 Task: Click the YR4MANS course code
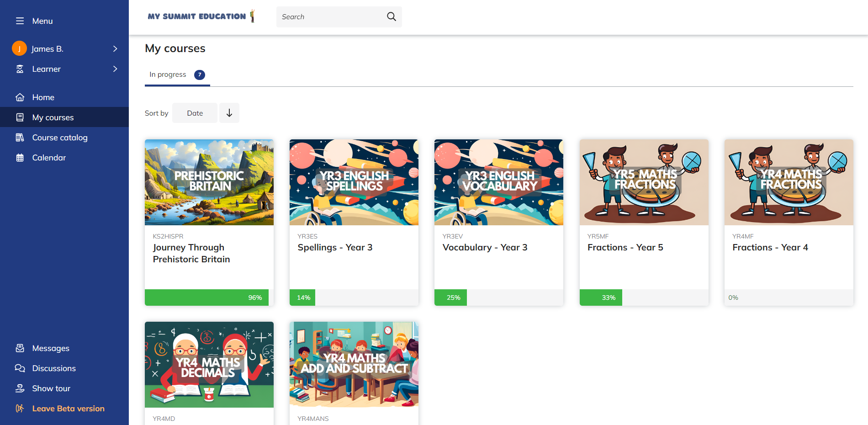[313, 419]
